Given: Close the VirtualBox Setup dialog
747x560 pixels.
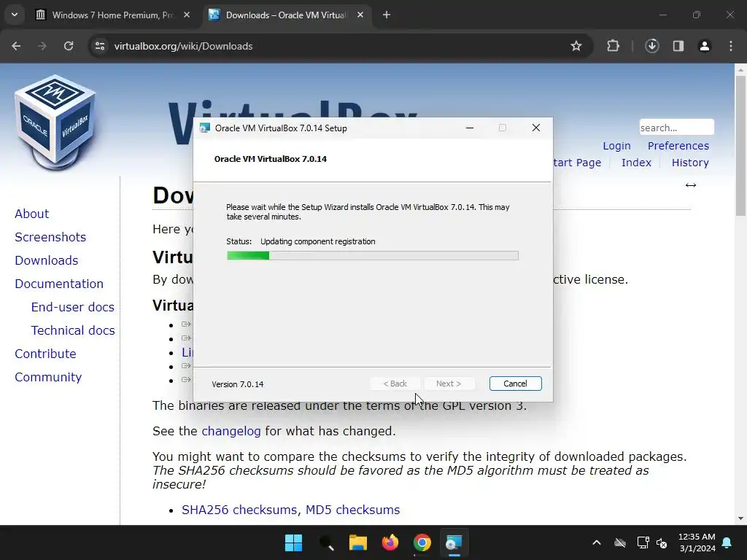Looking at the screenshot, I should click(x=536, y=128).
